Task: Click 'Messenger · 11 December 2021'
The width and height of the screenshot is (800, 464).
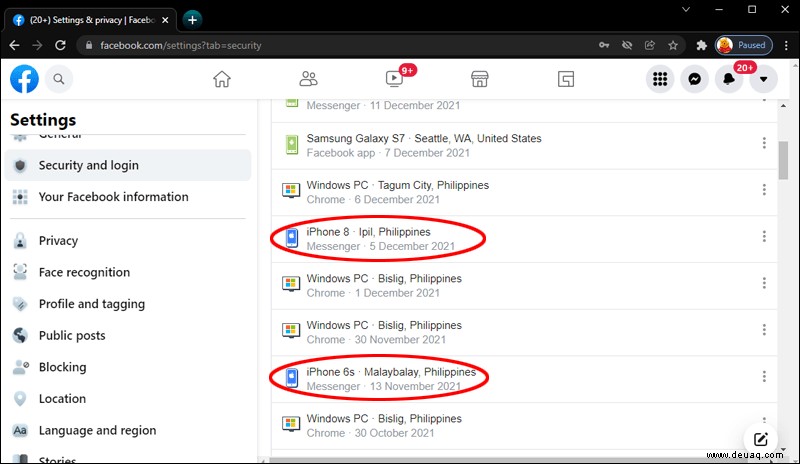Action: point(383,106)
